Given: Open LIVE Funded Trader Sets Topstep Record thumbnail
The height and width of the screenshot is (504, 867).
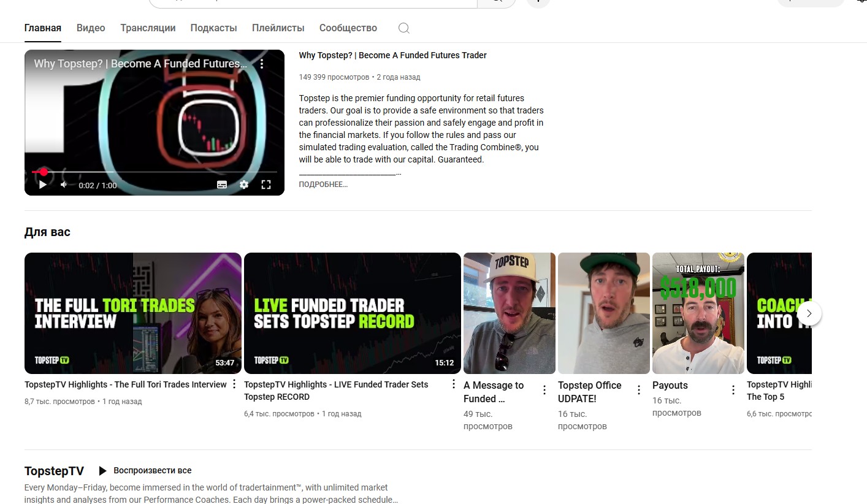Looking at the screenshot, I should coord(353,313).
